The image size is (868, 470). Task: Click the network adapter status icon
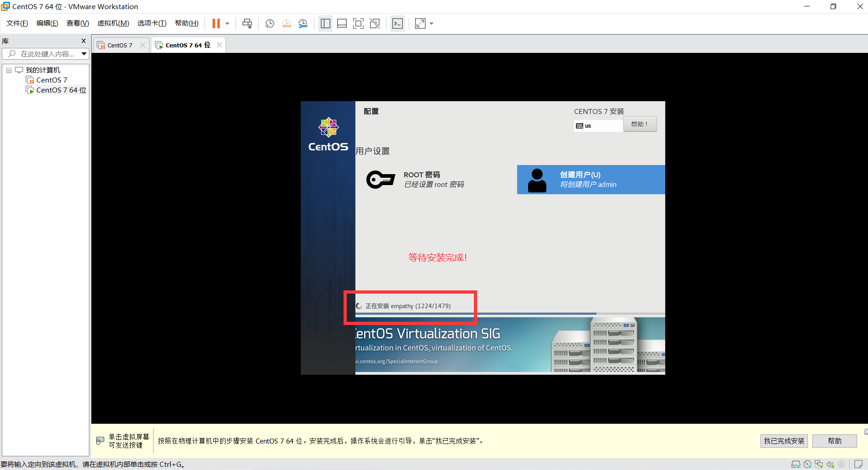(x=819, y=465)
